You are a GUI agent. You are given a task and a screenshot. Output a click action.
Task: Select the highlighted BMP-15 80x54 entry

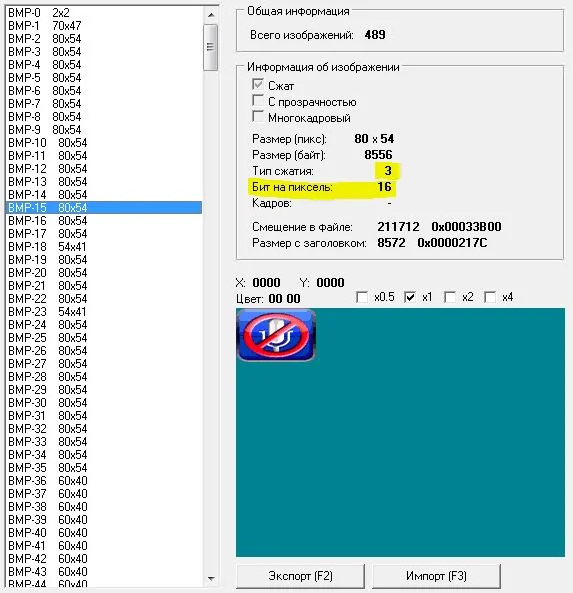coord(104,208)
